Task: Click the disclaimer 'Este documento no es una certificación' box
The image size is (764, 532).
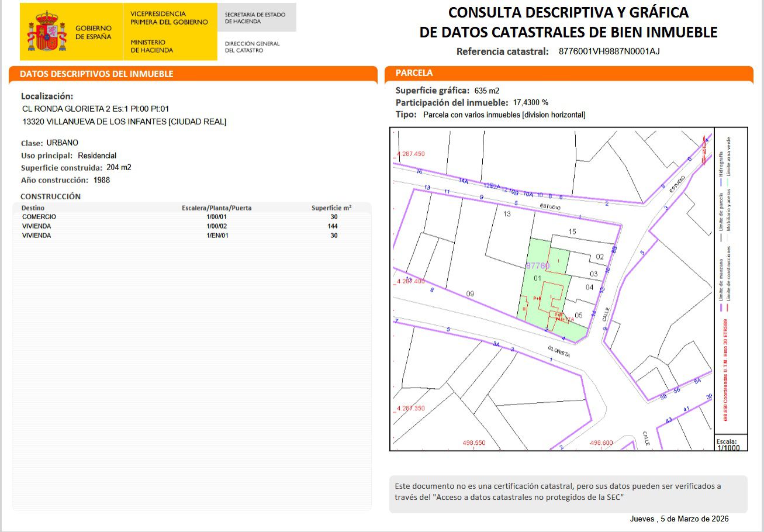Action: coord(568,494)
